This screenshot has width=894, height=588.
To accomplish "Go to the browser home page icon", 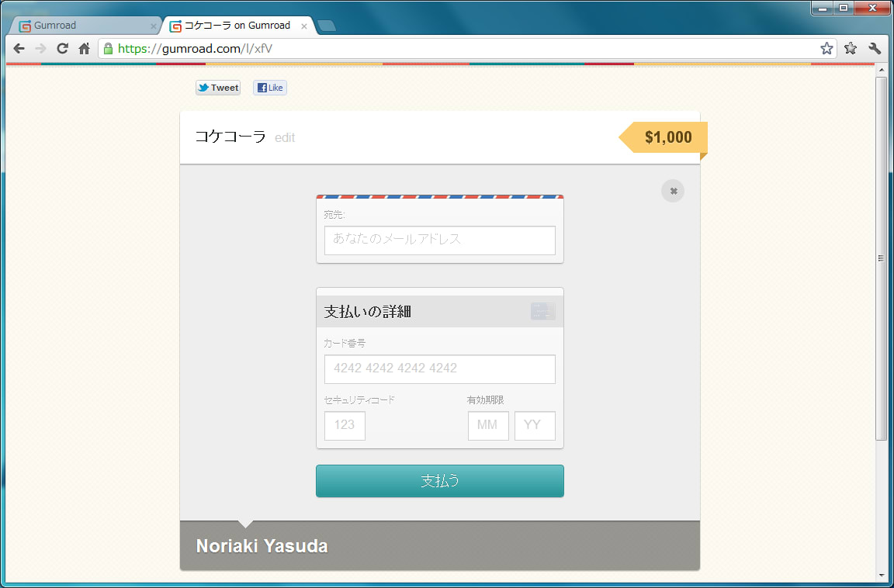I will [85, 49].
